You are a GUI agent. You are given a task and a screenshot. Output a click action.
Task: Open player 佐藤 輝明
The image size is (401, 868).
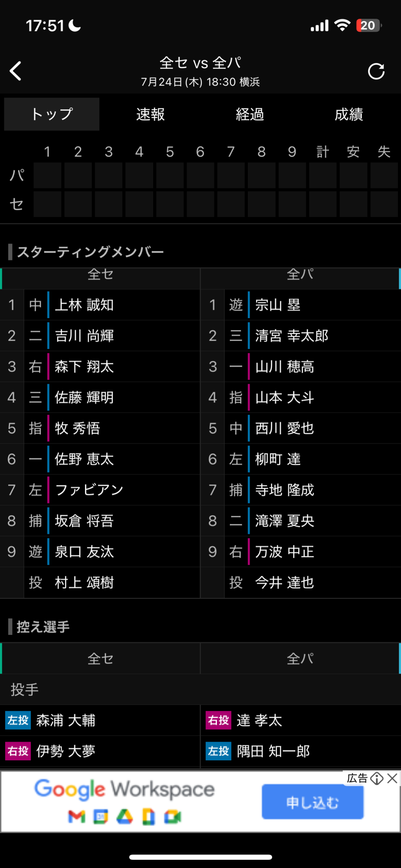pos(84,398)
